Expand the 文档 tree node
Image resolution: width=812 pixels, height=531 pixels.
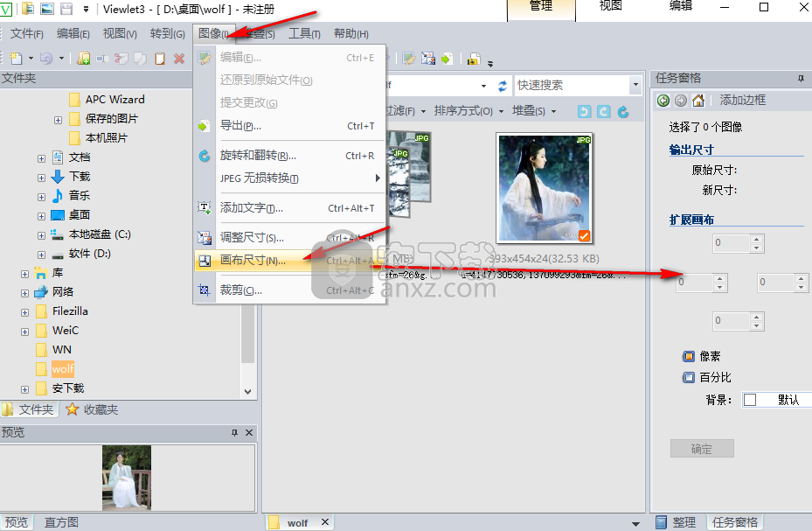point(41,158)
